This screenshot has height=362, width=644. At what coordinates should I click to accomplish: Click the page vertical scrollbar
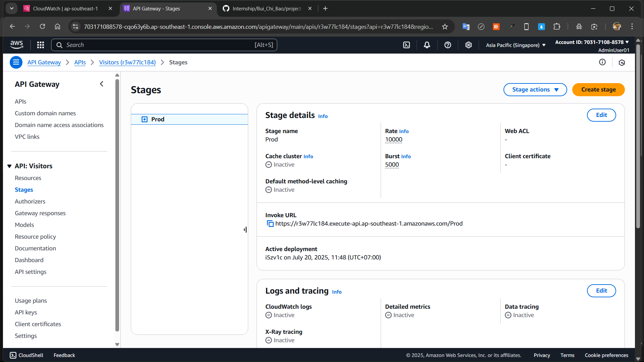click(x=638, y=136)
